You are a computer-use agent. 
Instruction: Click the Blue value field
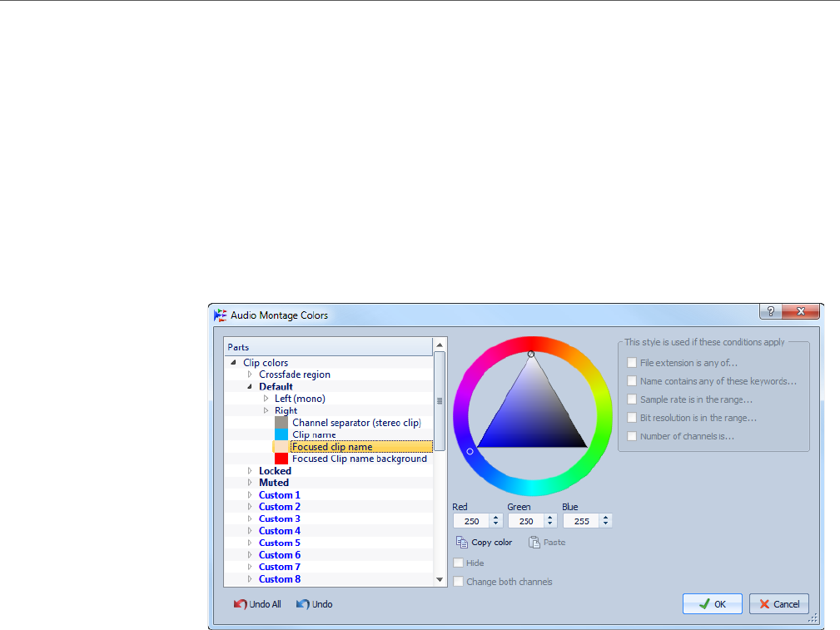click(x=582, y=521)
